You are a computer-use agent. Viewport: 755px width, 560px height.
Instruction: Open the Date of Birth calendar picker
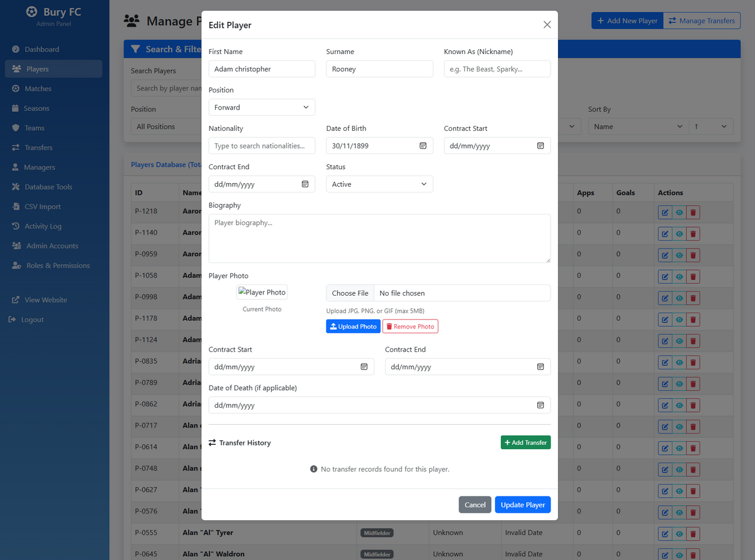(x=423, y=146)
